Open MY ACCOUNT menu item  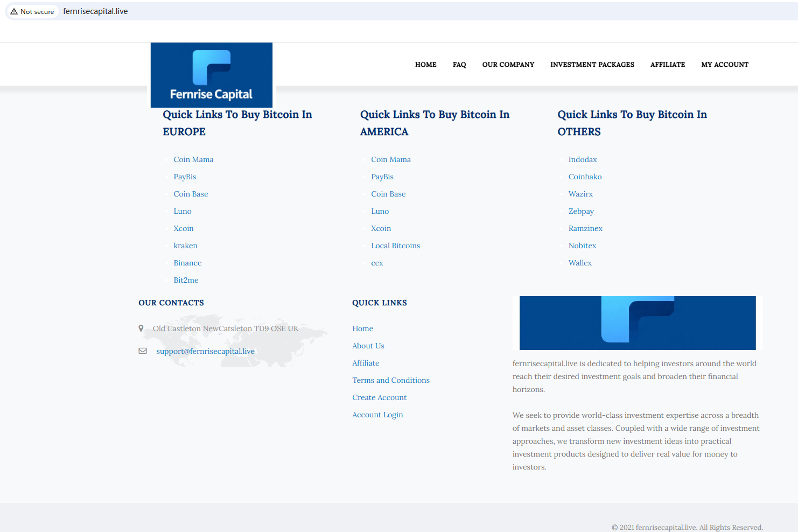click(724, 65)
